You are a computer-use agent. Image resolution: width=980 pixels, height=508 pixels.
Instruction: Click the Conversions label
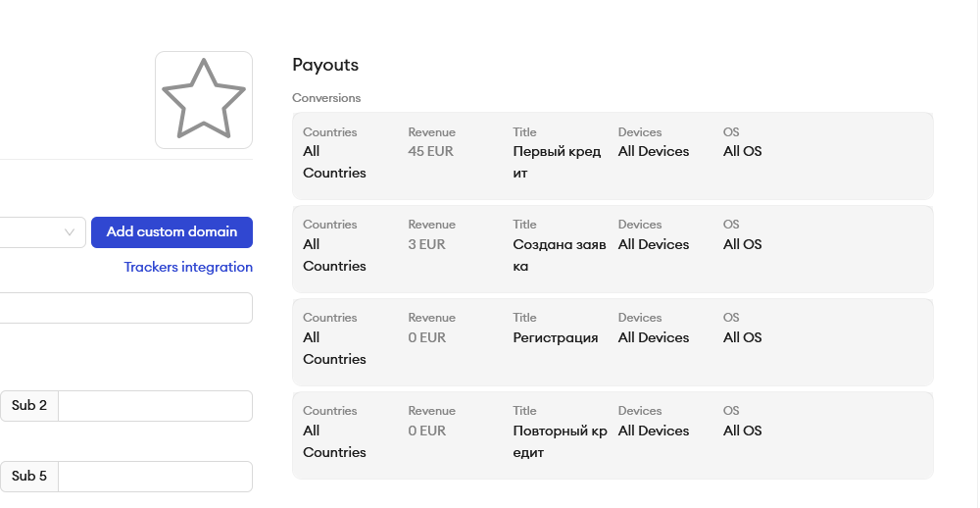326,98
